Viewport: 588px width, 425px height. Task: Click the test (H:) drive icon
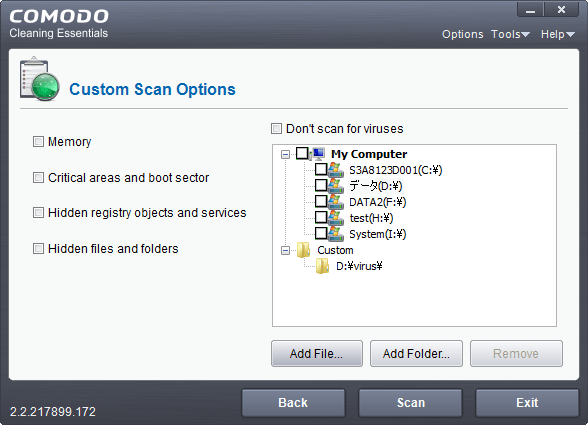coord(336,218)
